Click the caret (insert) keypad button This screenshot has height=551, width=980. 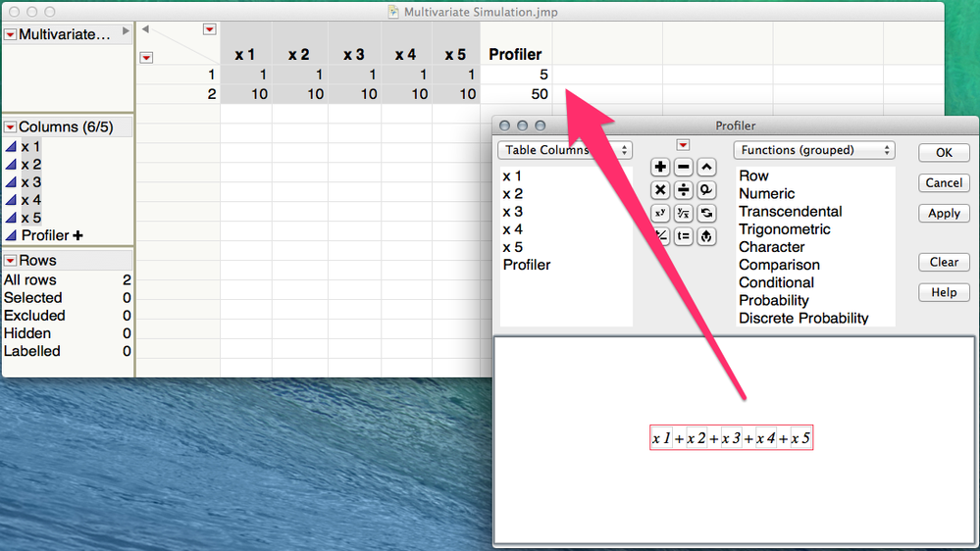point(706,168)
